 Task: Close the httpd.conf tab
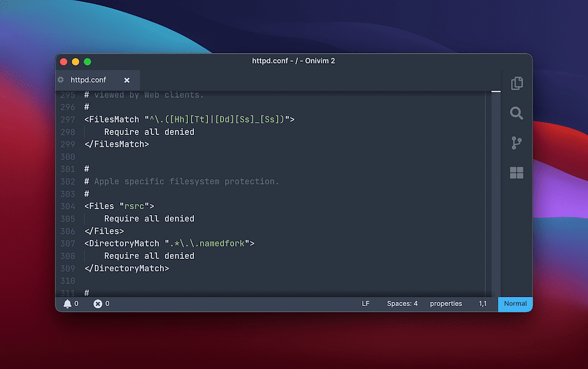coord(127,80)
